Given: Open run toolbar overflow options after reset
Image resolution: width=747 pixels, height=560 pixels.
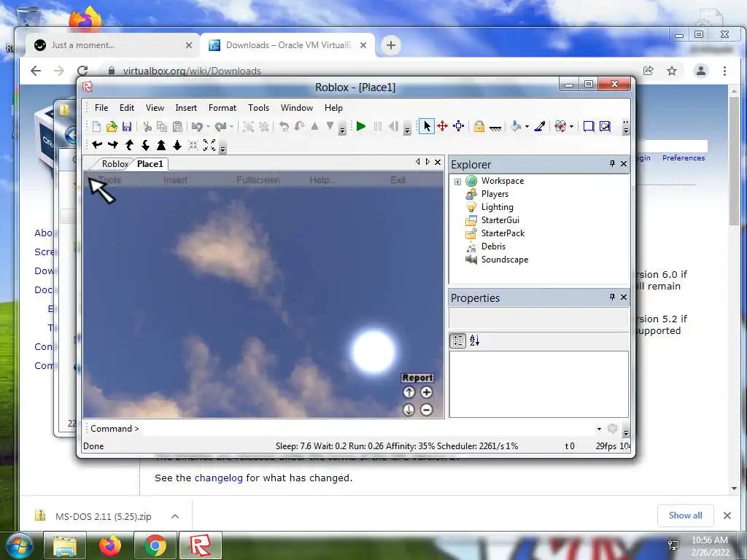Looking at the screenshot, I should click(x=407, y=129).
